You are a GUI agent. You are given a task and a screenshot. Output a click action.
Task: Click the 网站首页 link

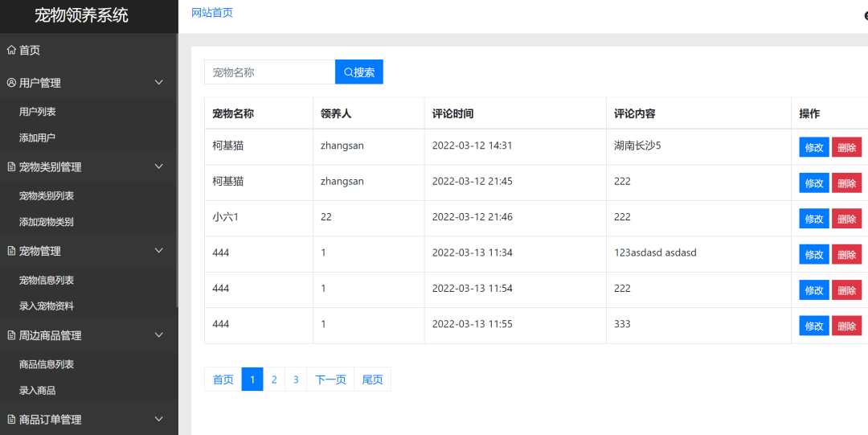[x=212, y=14]
